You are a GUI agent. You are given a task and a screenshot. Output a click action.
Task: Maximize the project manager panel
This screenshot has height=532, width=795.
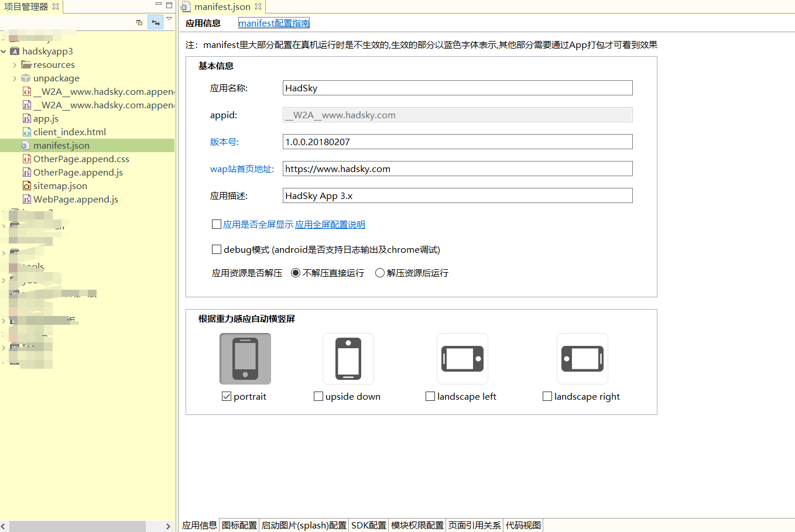point(169,5)
